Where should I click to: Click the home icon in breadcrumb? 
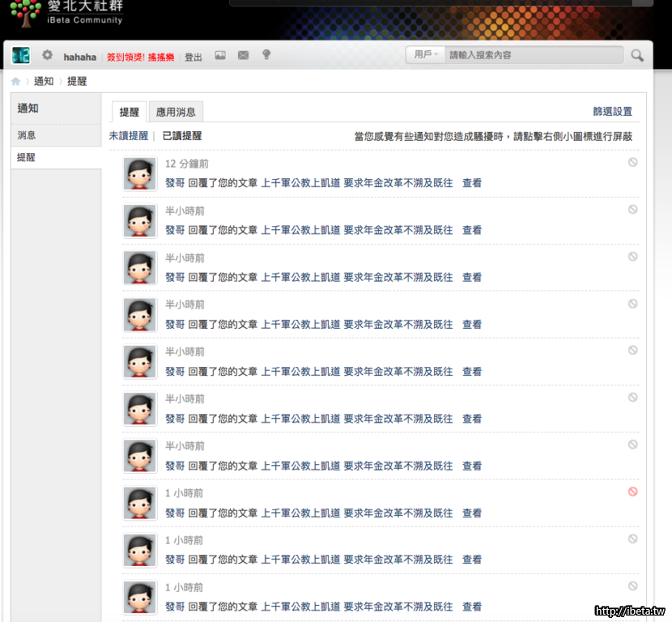[15, 82]
